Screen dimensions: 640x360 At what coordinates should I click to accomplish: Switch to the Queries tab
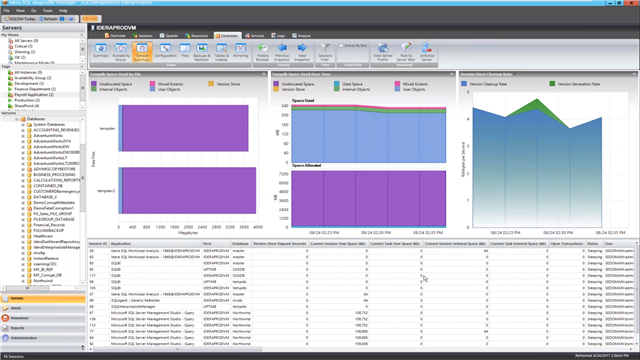(169, 36)
